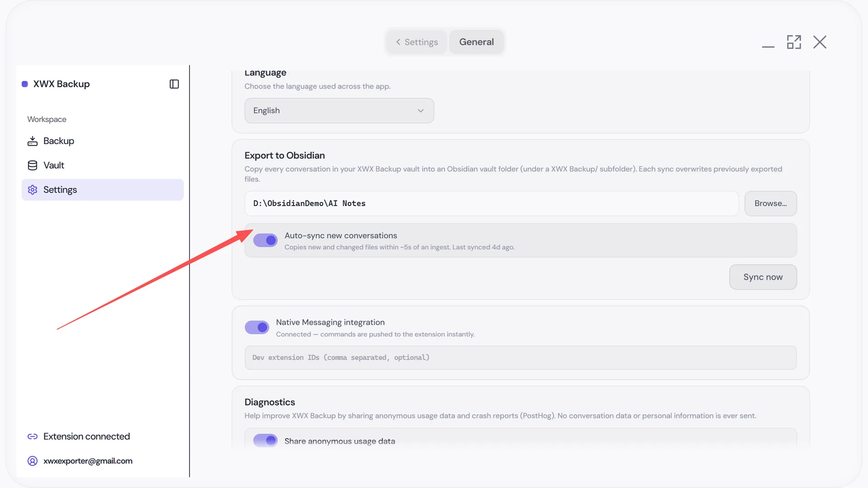Image resolution: width=868 pixels, height=488 pixels.
Task: Click the 'Last synced 4d ago' status text
Action: (x=483, y=247)
